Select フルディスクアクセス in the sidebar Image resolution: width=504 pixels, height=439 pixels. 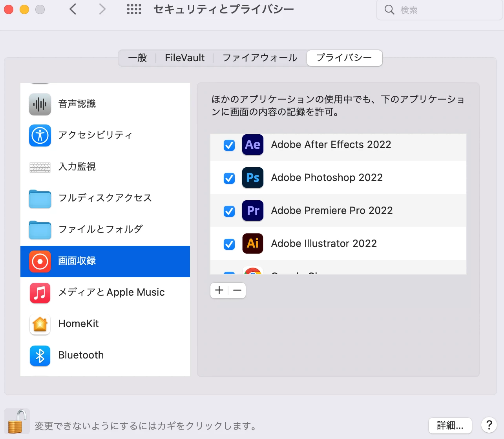point(105,198)
